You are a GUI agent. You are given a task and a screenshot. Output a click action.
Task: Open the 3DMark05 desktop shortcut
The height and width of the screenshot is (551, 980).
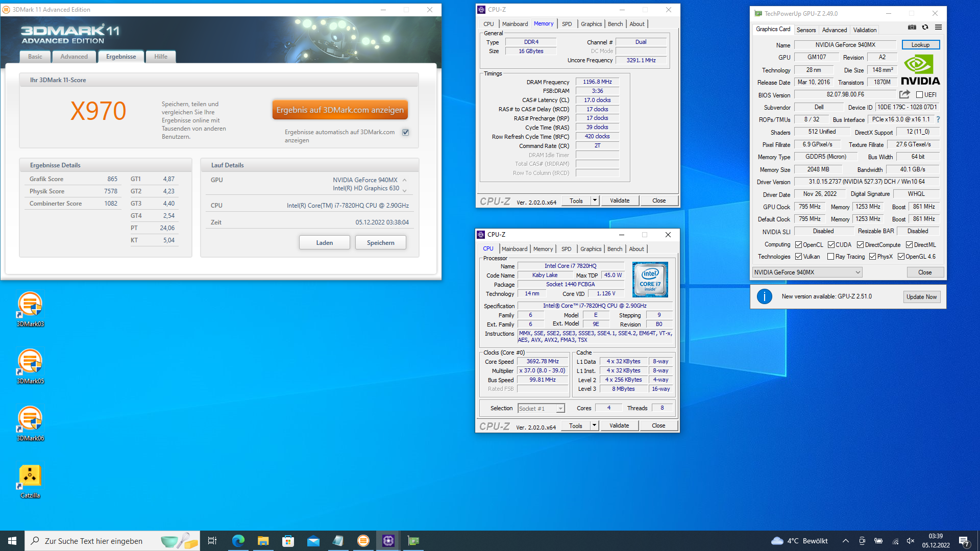[x=30, y=366]
